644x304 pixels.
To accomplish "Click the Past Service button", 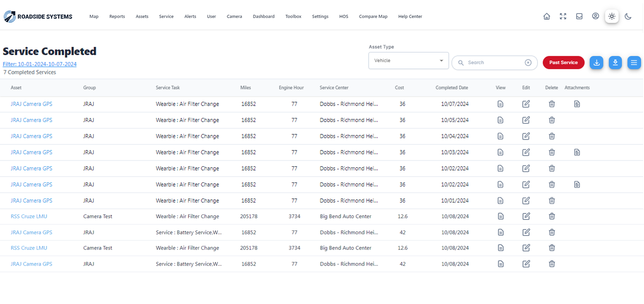I will pyautogui.click(x=563, y=63).
